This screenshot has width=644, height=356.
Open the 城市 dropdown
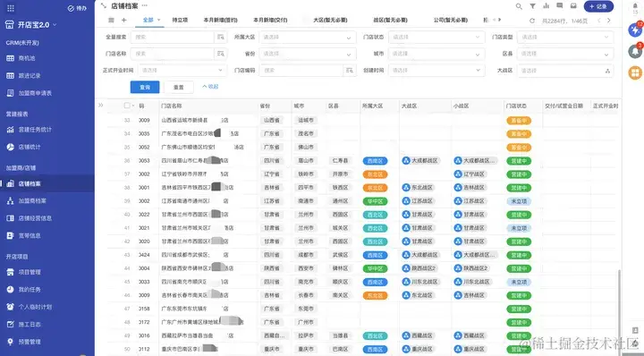[436, 54]
